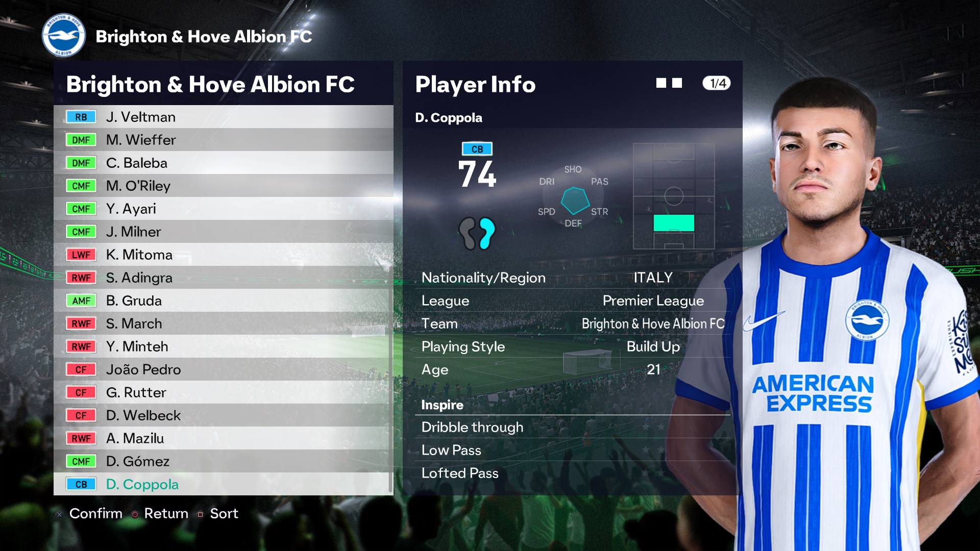Viewport: 980px width, 551px height.
Task: Select the page indicator squares in Player Info
Action: point(669,83)
